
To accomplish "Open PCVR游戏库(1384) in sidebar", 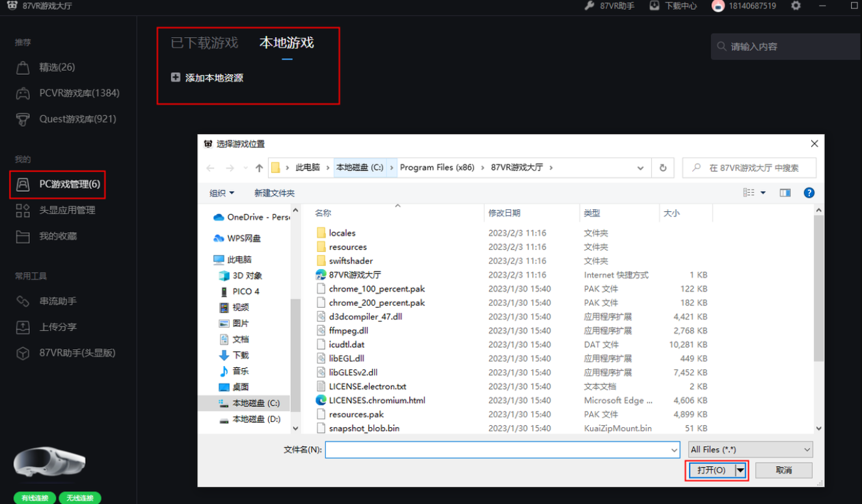I will (x=68, y=93).
